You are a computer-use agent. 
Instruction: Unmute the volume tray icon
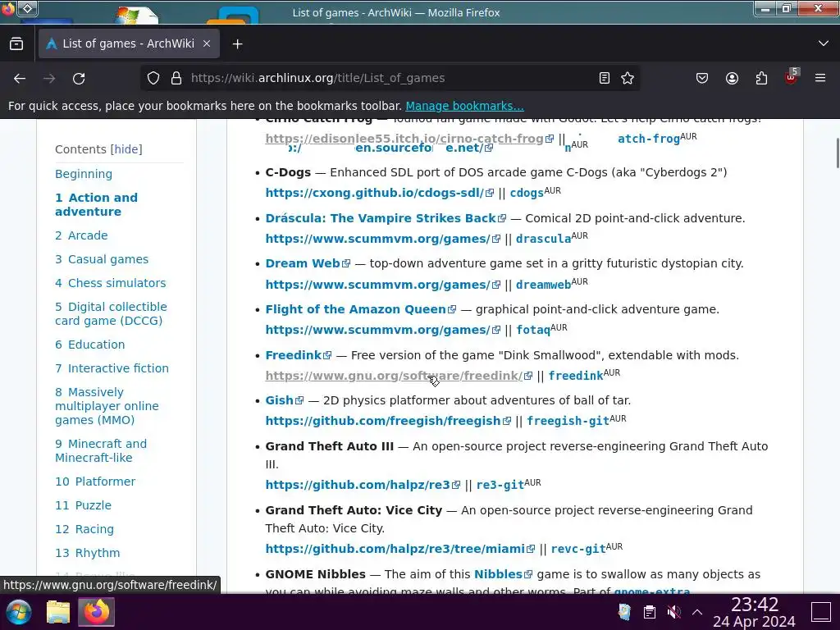point(674,612)
